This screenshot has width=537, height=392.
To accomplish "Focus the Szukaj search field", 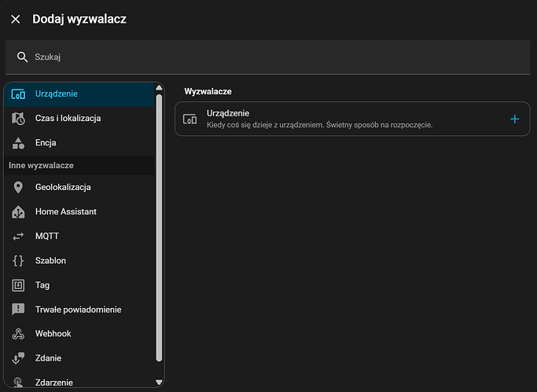I will (275, 57).
